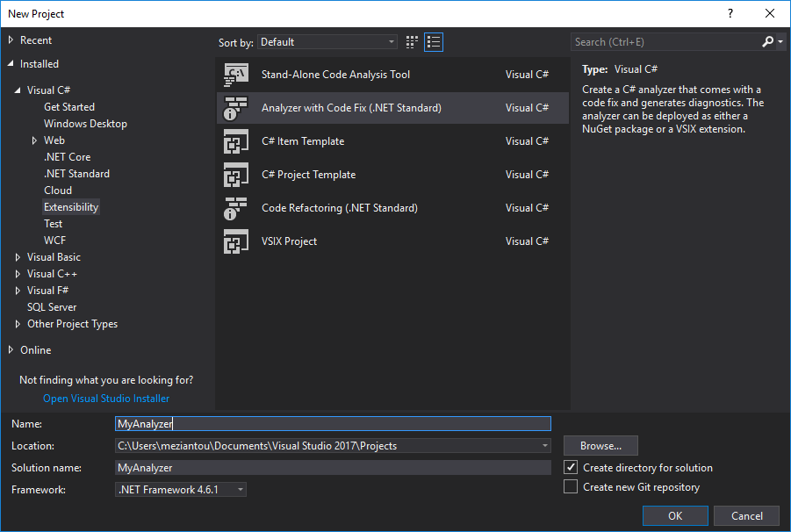Click the Search (Ctrl+E) box
The image size is (791, 532).
[x=665, y=42]
